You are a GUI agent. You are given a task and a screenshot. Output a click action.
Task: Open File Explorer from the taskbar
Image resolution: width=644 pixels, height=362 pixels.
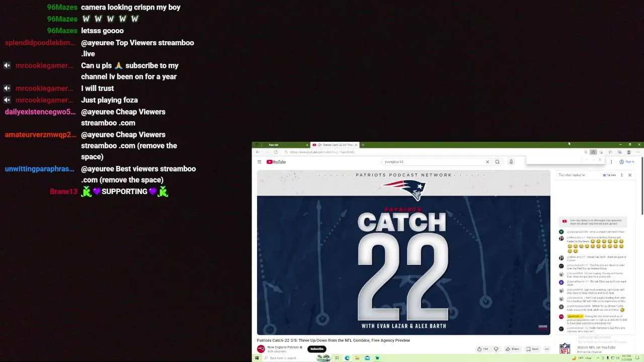tap(357, 358)
